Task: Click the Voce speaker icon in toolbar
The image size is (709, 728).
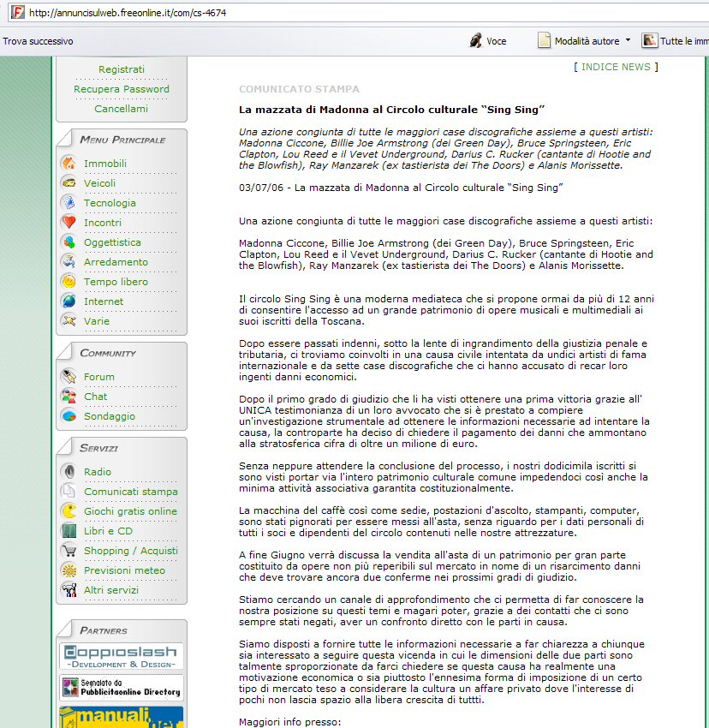Action: (x=475, y=41)
